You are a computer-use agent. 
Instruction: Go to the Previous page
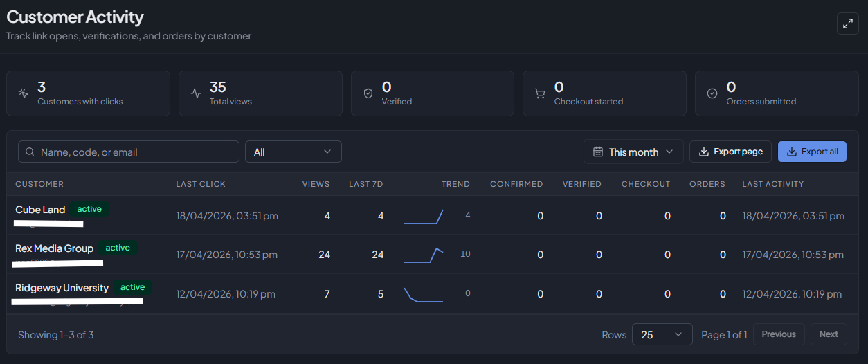point(779,334)
